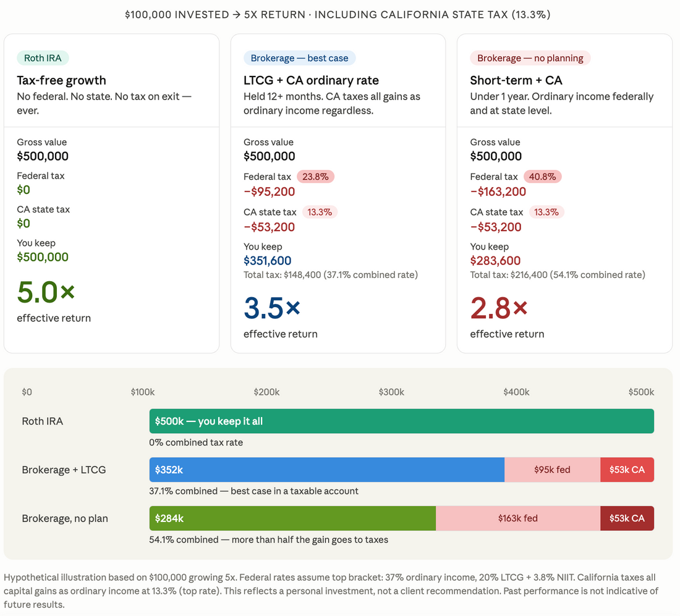Click the red $53k CA segment in LTCG row
Image resolution: width=680 pixels, height=616 pixels.
(627, 470)
